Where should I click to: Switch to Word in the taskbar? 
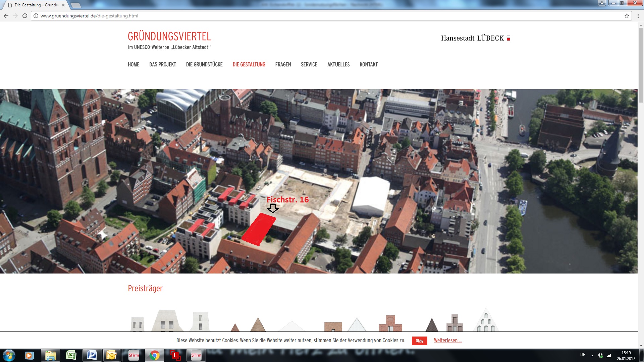click(92, 355)
